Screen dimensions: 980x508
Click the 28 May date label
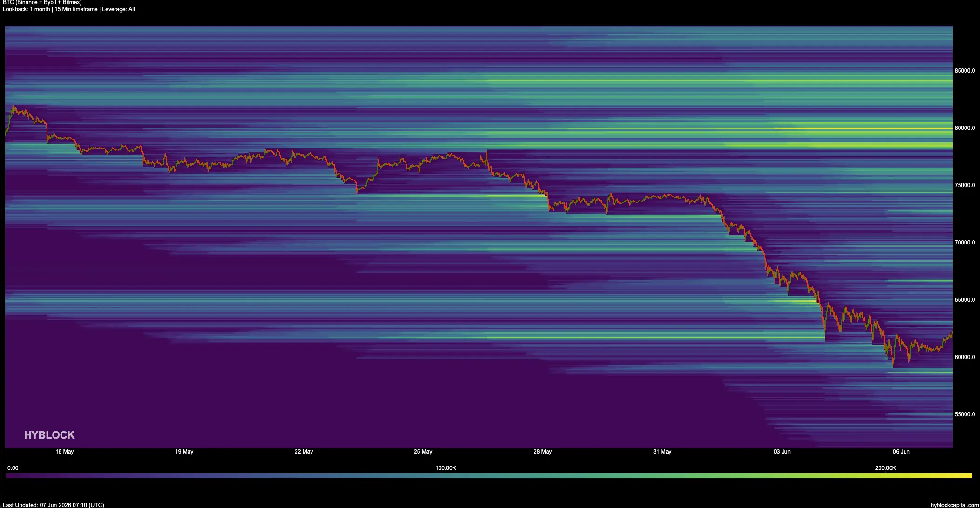(x=543, y=452)
